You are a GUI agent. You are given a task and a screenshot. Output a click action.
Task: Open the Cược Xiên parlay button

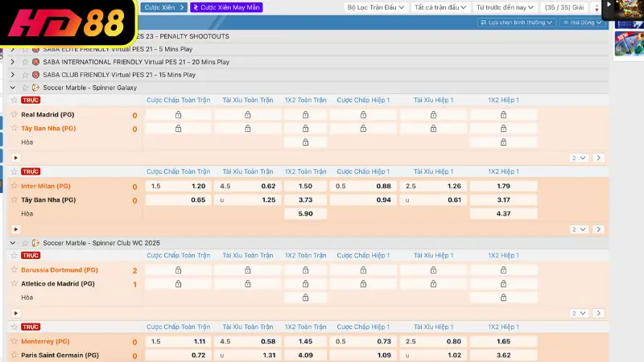[x=163, y=7]
